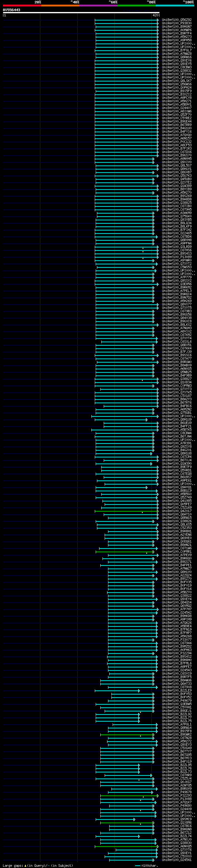Click the Large gaps legend text

38,865
